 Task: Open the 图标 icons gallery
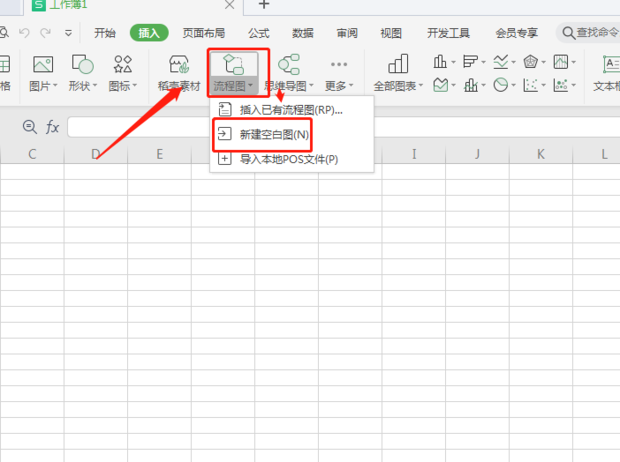(x=123, y=64)
